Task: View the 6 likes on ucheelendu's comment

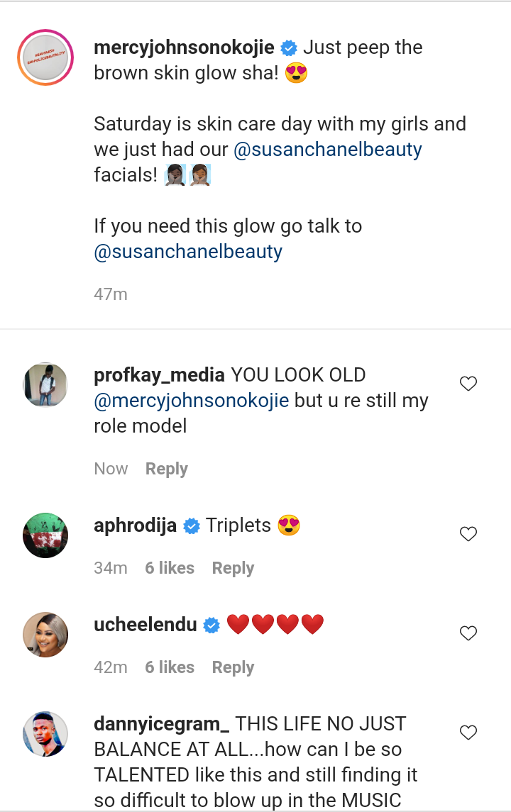Action: (170, 667)
